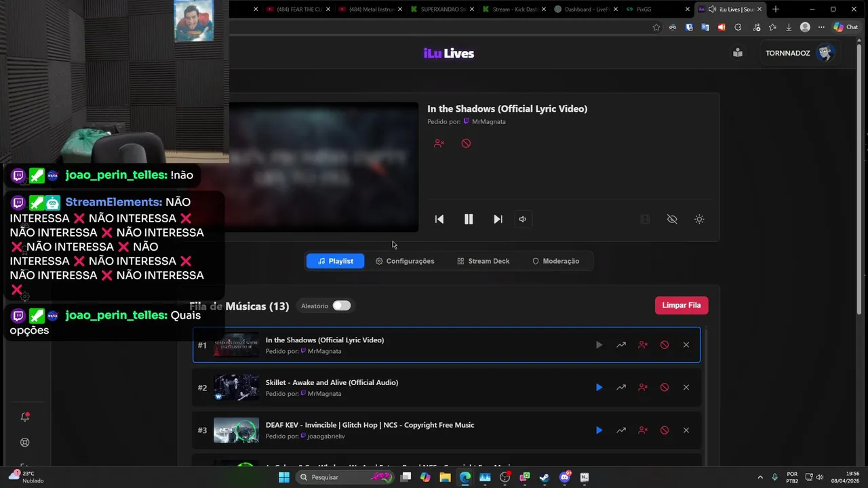
Task: Block current song with player ban icon
Action: tap(466, 143)
